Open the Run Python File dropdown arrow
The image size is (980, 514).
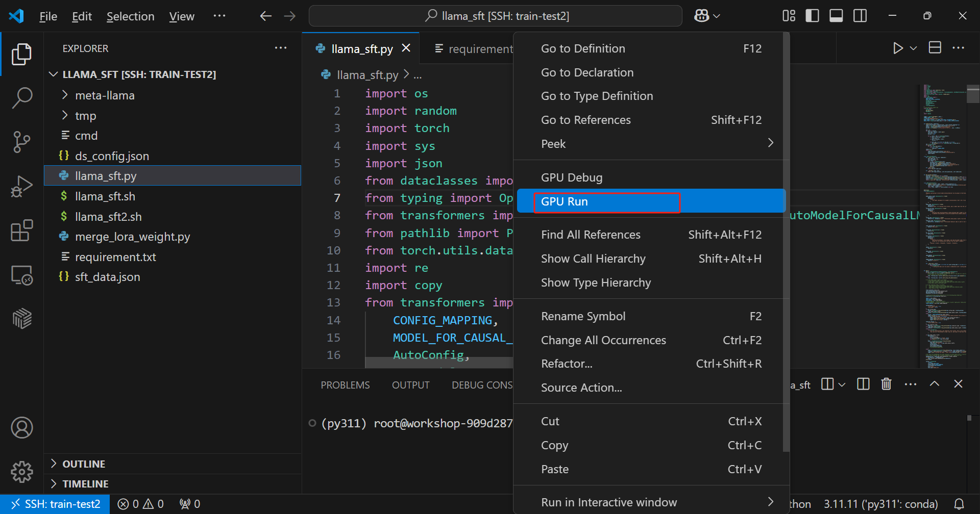coord(914,48)
